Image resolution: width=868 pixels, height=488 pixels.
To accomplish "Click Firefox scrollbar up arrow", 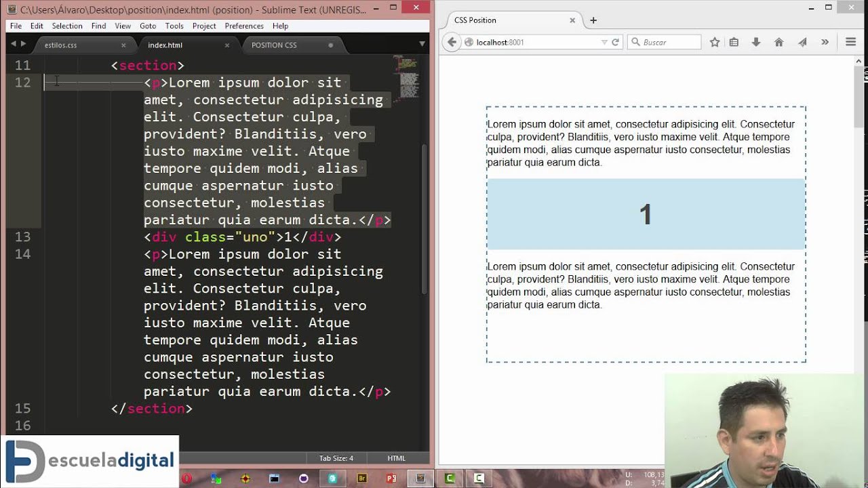I will pyautogui.click(x=859, y=61).
